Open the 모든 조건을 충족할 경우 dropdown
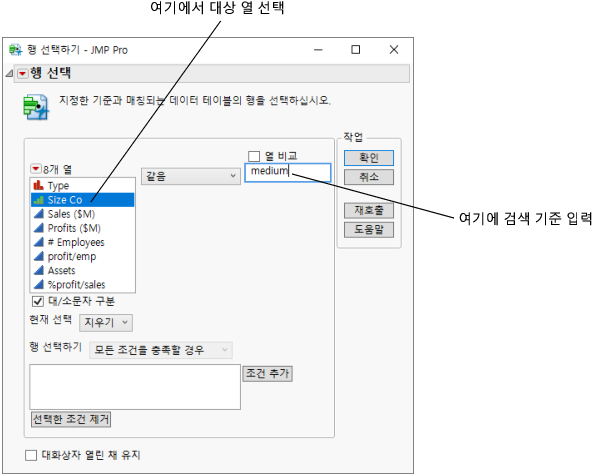The height and width of the screenshot is (476, 606). click(x=161, y=350)
